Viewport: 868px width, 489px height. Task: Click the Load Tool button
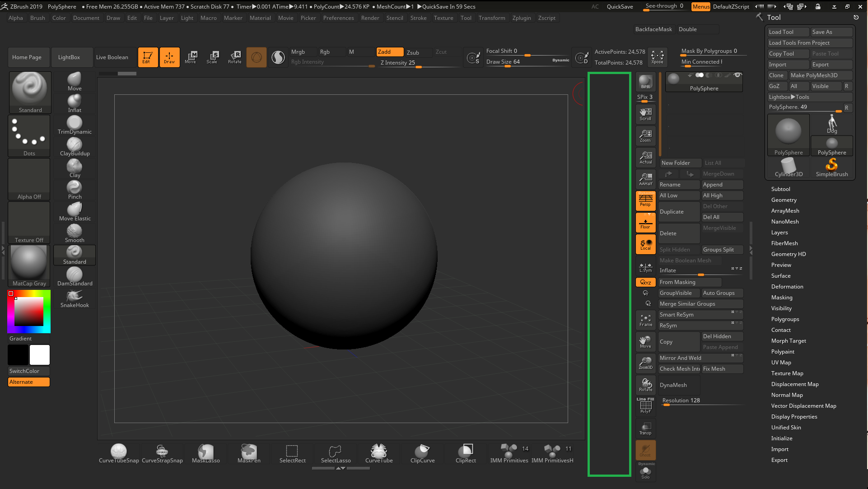pos(788,32)
